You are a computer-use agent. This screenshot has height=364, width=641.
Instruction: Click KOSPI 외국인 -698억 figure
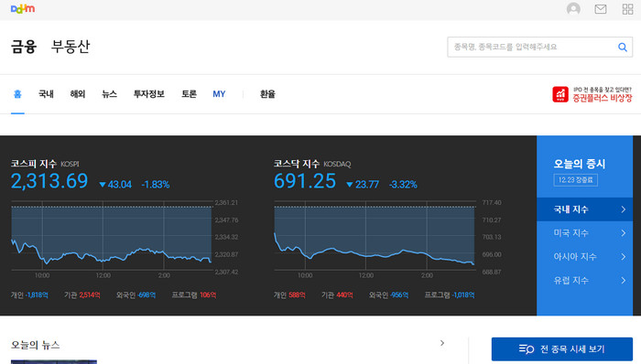(136, 294)
